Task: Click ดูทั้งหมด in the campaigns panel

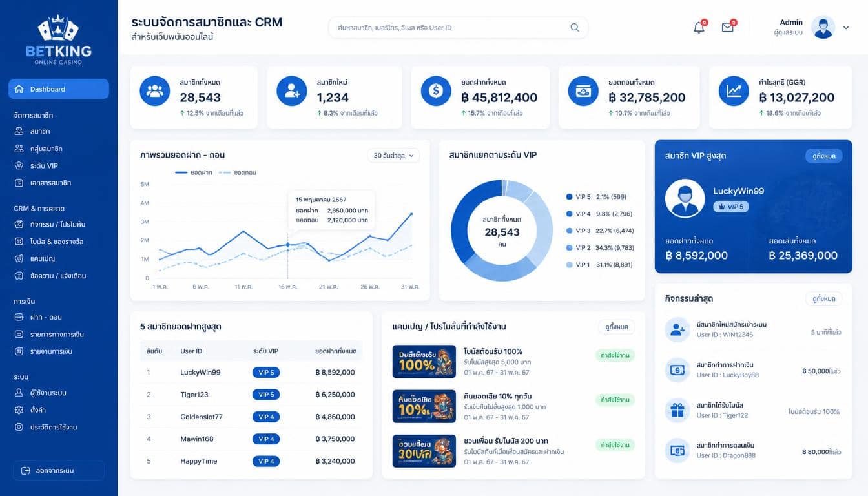Action: click(616, 327)
